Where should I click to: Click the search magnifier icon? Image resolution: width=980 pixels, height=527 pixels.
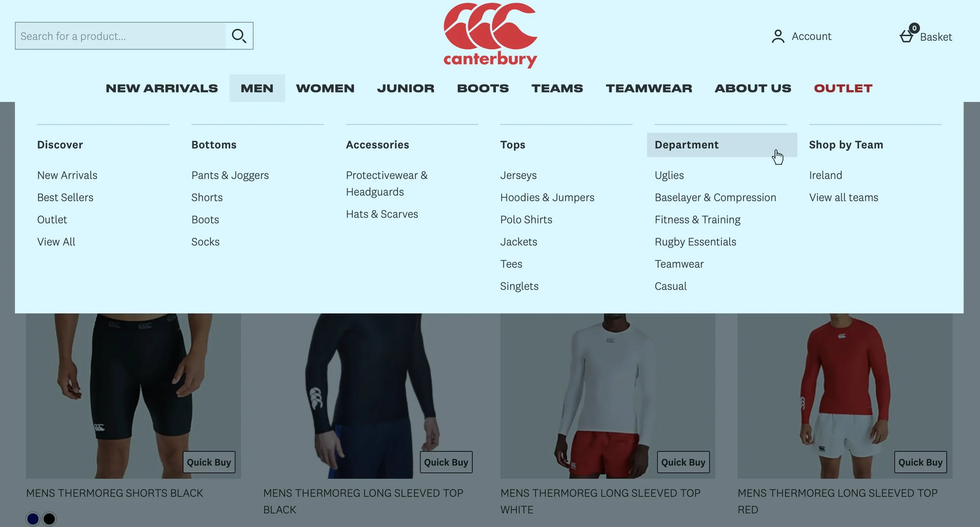click(x=239, y=36)
